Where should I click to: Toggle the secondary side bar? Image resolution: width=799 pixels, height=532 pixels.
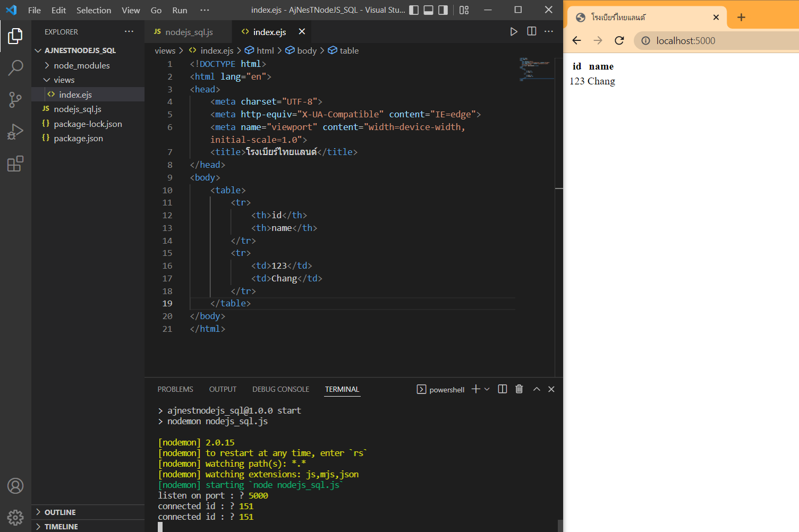tap(443, 10)
